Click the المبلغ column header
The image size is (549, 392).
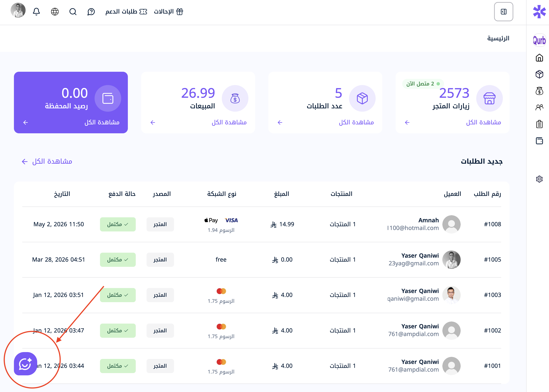pos(281,194)
